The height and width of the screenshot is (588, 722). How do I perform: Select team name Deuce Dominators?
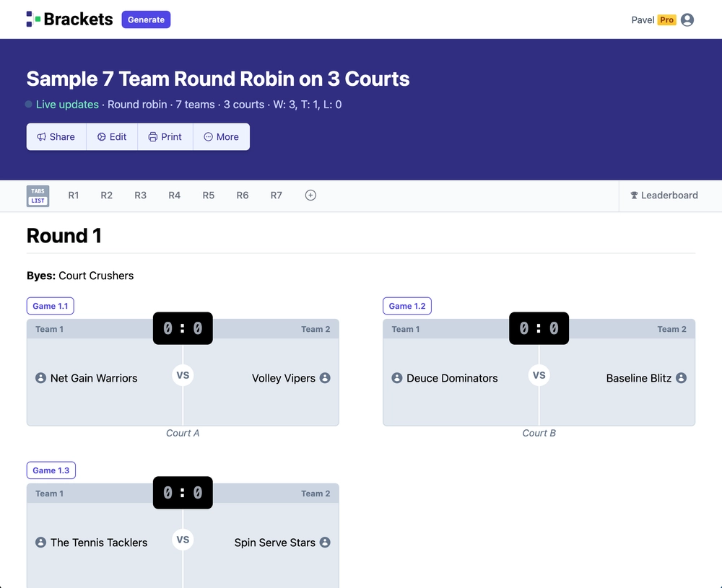[452, 378]
